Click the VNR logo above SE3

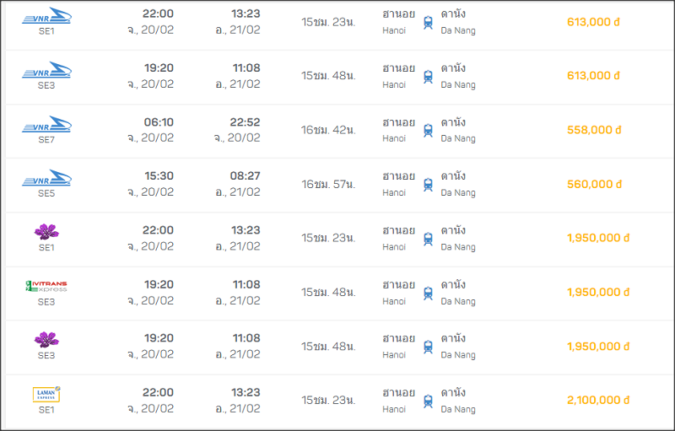[47, 70]
